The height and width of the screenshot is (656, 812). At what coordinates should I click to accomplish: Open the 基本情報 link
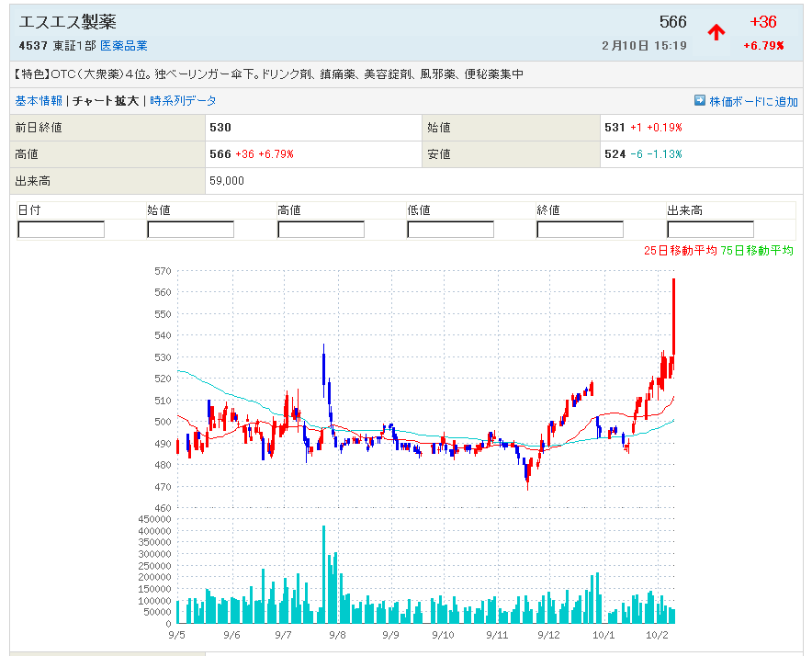click(39, 100)
